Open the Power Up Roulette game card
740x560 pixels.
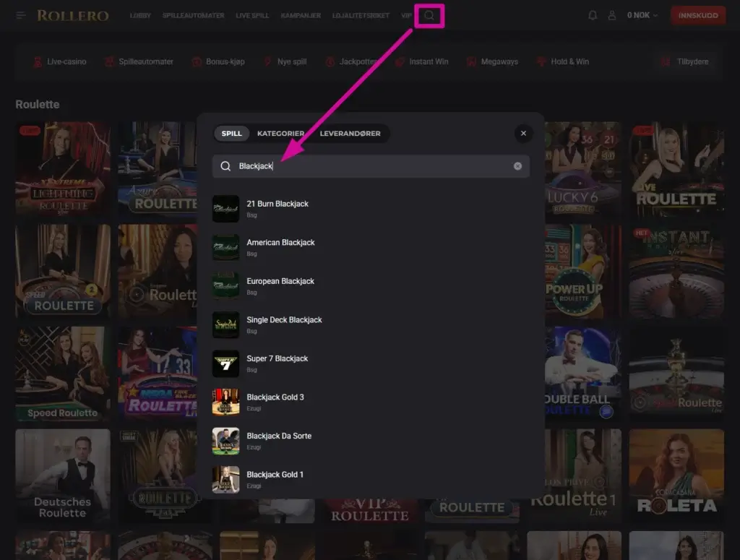(583, 271)
